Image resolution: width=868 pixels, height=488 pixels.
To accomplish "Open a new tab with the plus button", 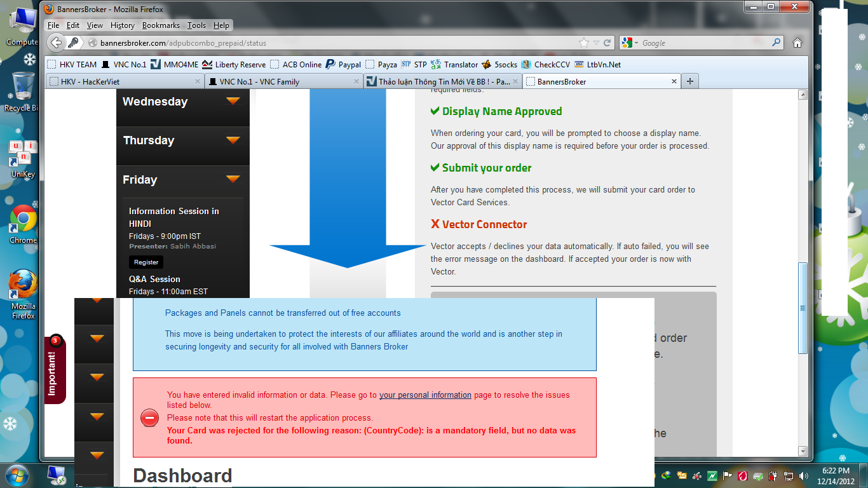I will pos(689,81).
